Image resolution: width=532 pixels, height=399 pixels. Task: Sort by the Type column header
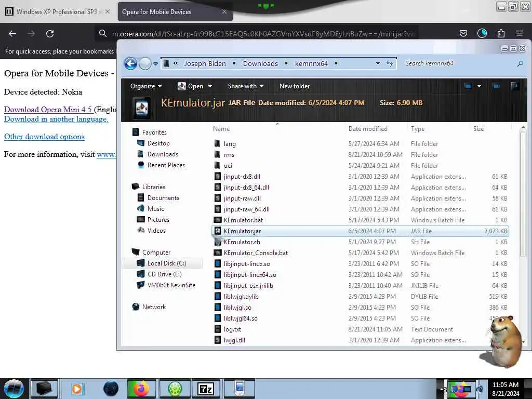(x=417, y=129)
